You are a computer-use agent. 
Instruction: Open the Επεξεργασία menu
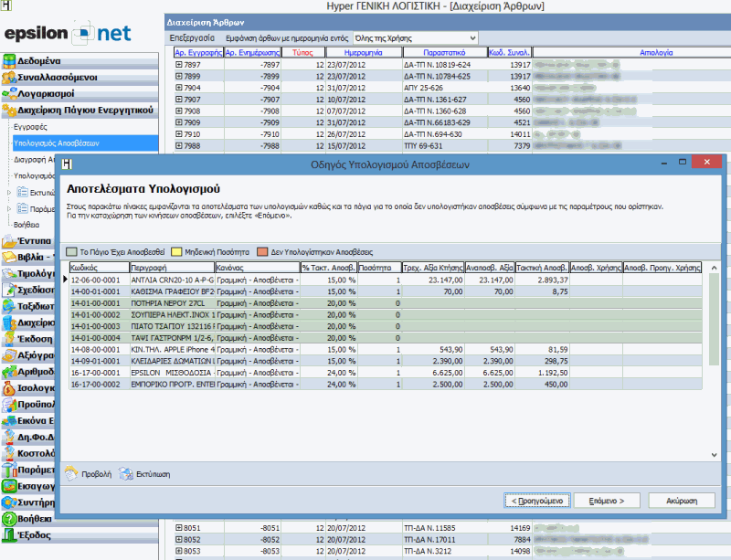click(x=193, y=38)
